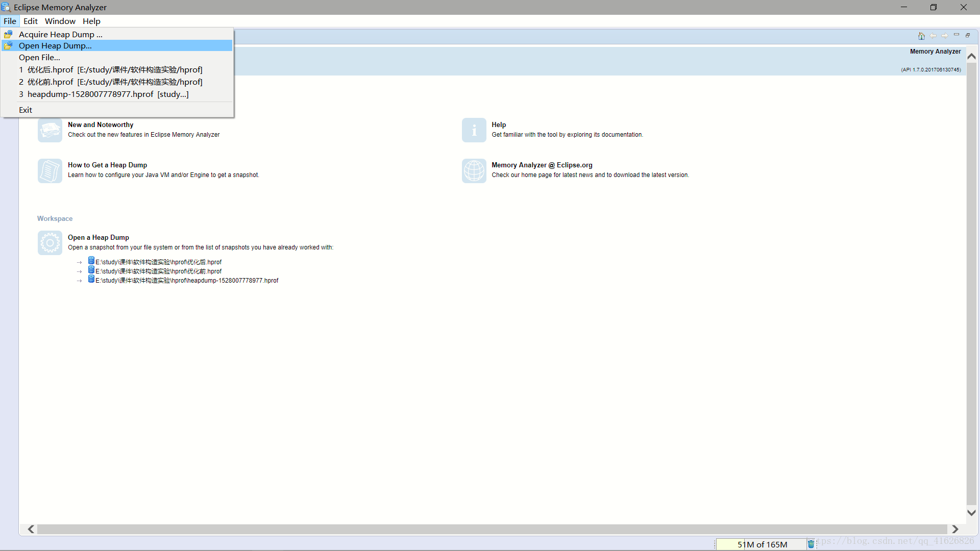Click the Acquire Heap Dump menu icon
The height and width of the screenshot is (551, 980).
point(8,34)
